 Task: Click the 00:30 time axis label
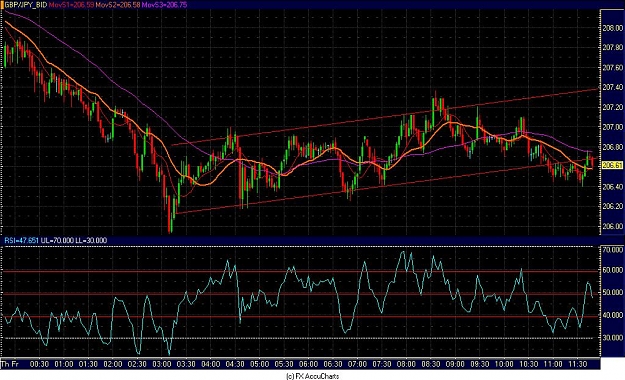(39, 364)
